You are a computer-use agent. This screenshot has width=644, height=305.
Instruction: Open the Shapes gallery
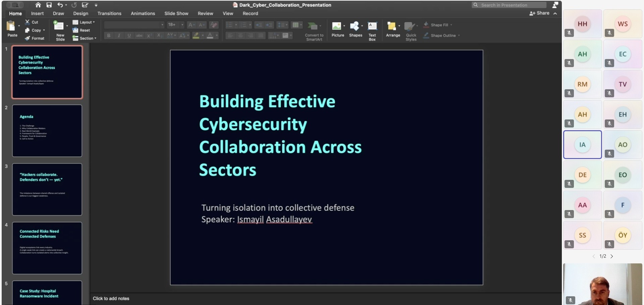[355, 27]
